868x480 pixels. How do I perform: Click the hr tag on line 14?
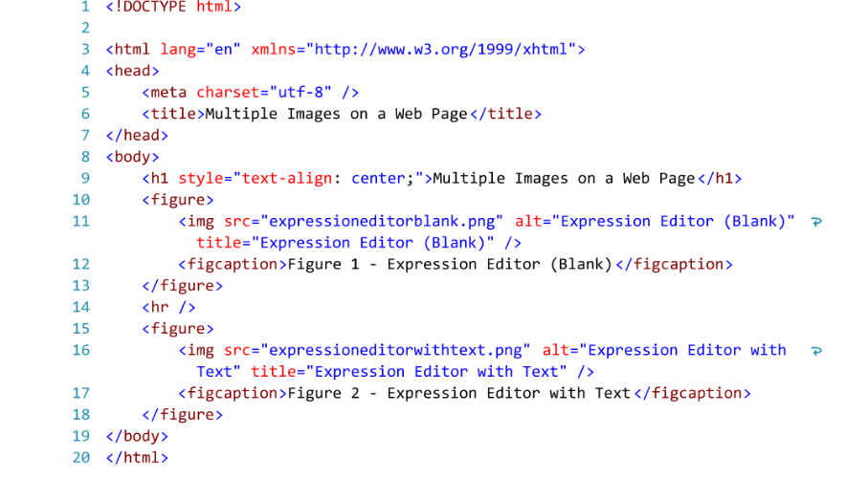coord(168,308)
